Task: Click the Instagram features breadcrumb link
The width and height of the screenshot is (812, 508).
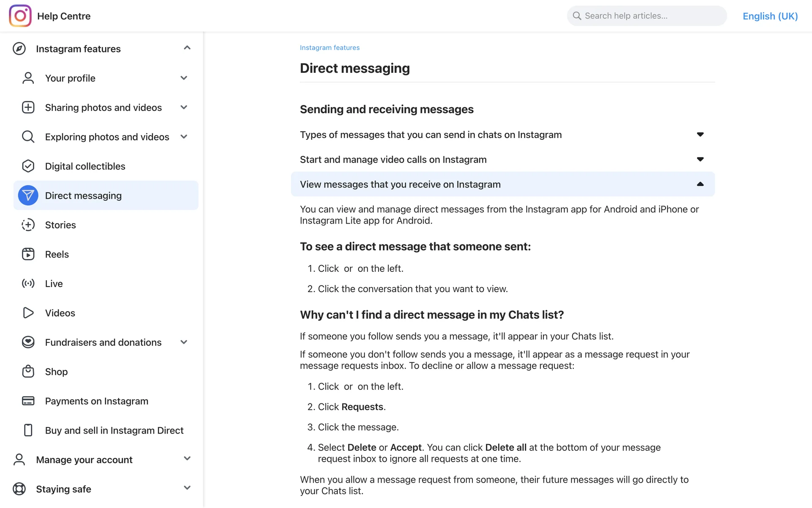Action: pyautogui.click(x=329, y=47)
